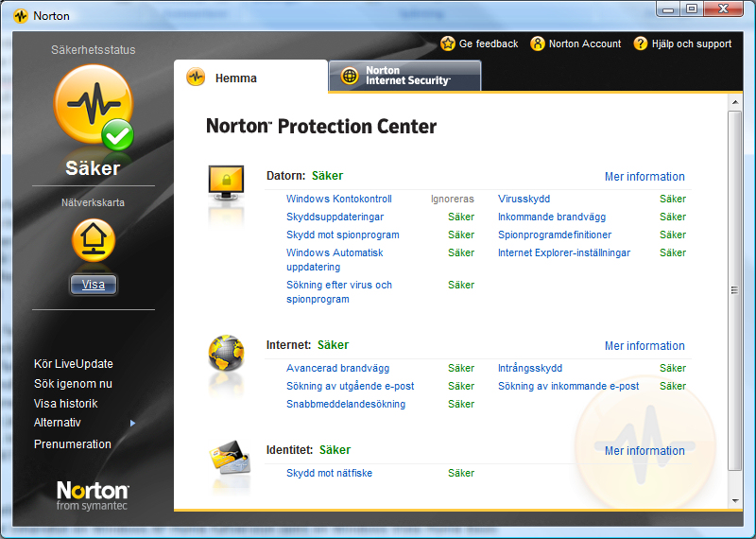Click the Norton Protection Center title

321,127
